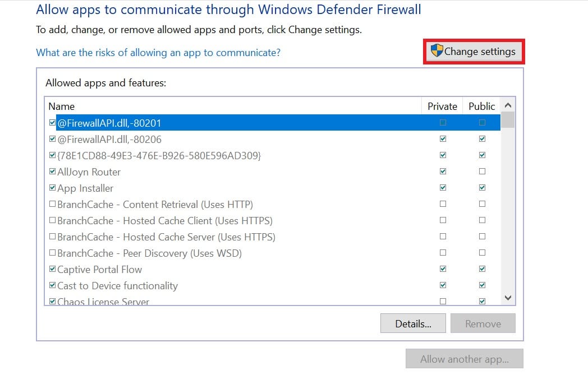Viewport: 588px width, 375px height.
Task: Toggle the Public checkbox for @FirewallAPI.dll,-80206
Action: (483, 139)
